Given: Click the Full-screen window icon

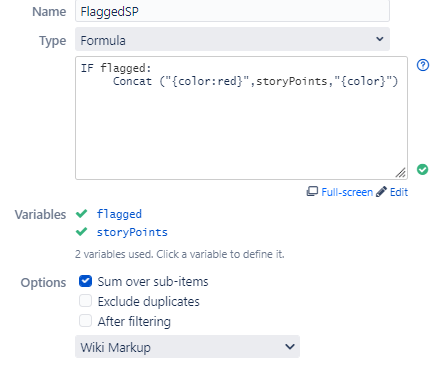Looking at the screenshot, I should click(x=312, y=192).
